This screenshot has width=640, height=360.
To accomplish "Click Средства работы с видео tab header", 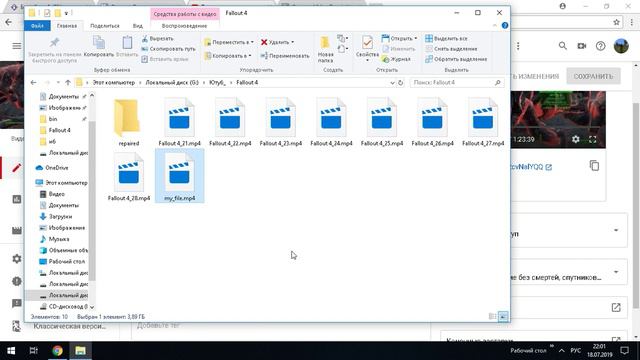I will (x=185, y=13).
